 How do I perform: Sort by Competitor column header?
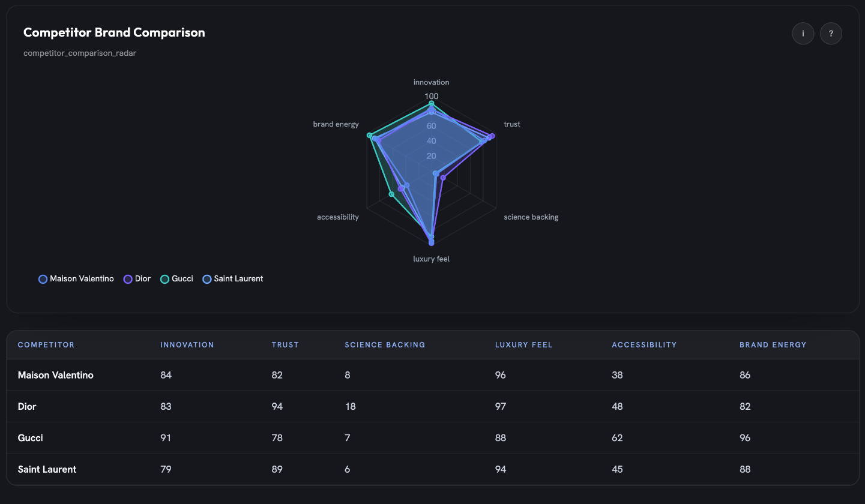(46, 345)
